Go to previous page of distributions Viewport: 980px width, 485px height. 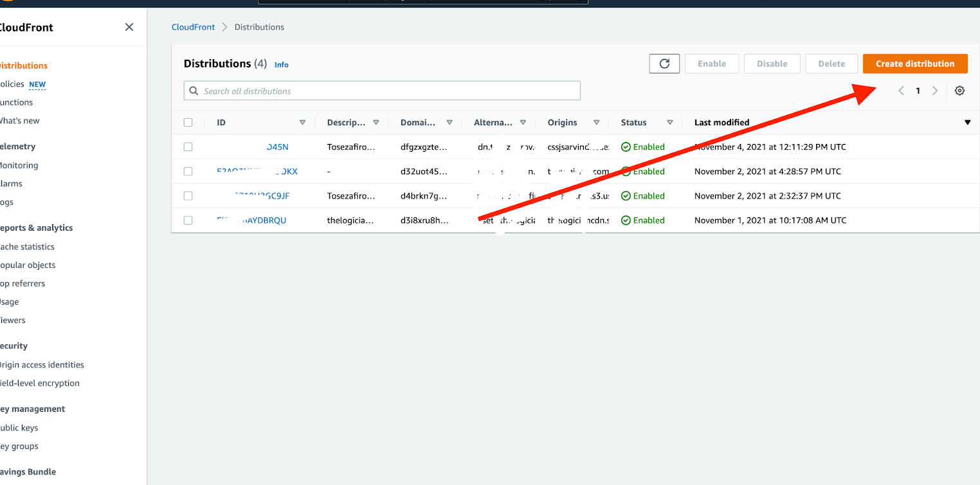click(902, 91)
